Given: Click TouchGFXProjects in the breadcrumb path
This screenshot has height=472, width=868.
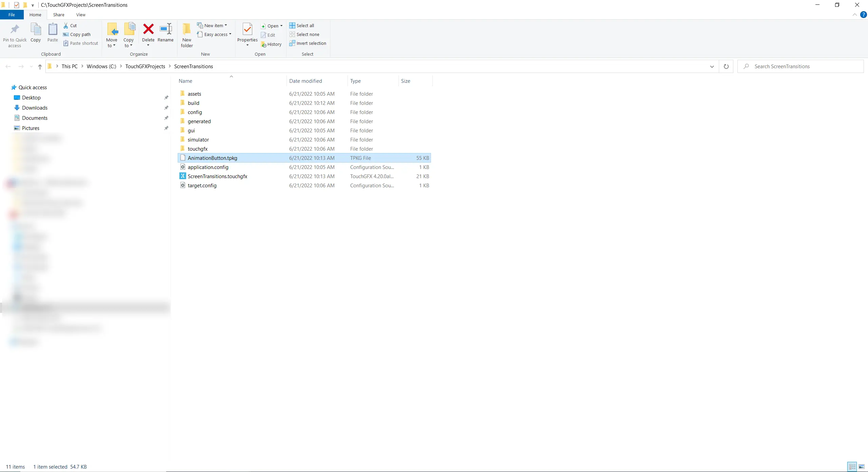Looking at the screenshot, I should [x=145, y=67].
